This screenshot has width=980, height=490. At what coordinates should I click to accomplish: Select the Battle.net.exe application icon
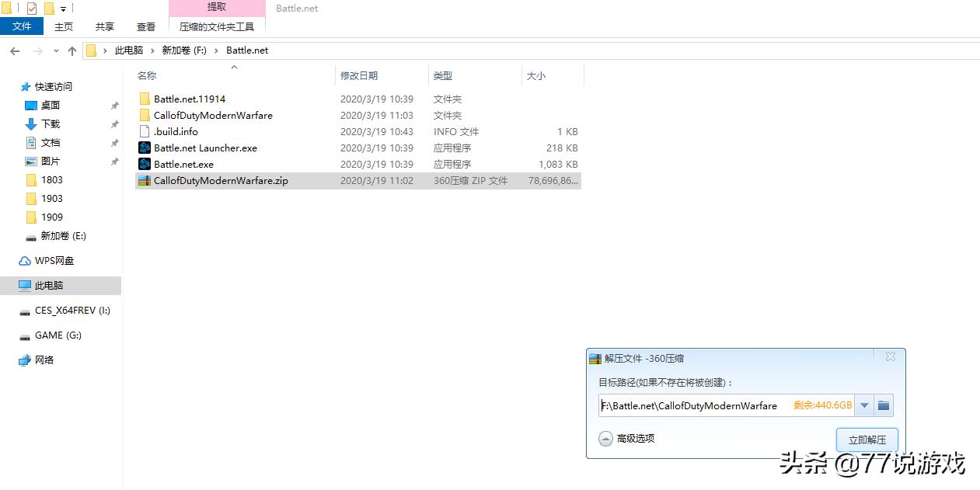145,164
